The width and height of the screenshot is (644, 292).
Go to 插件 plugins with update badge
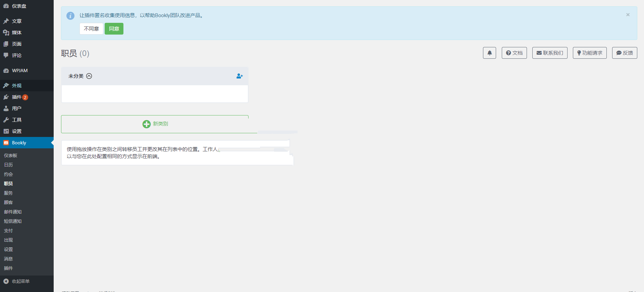[x=17, y=97]
